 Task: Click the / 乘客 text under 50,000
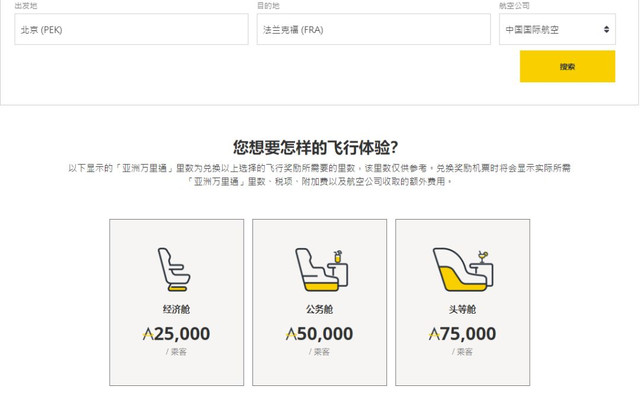click(319, 352)
